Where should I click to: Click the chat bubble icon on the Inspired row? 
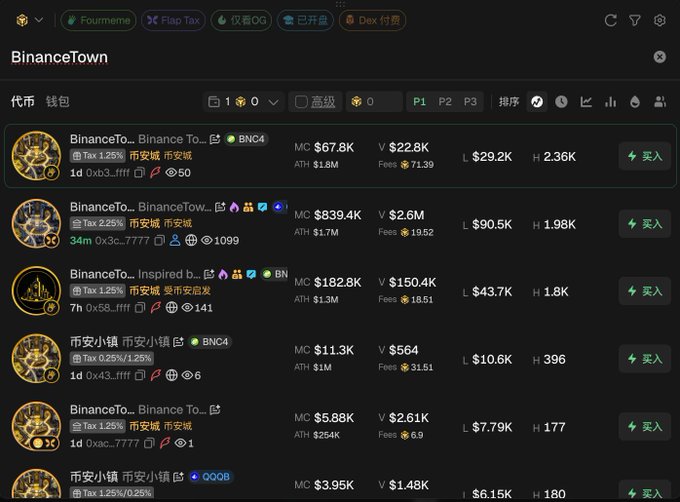pos(251,274)
